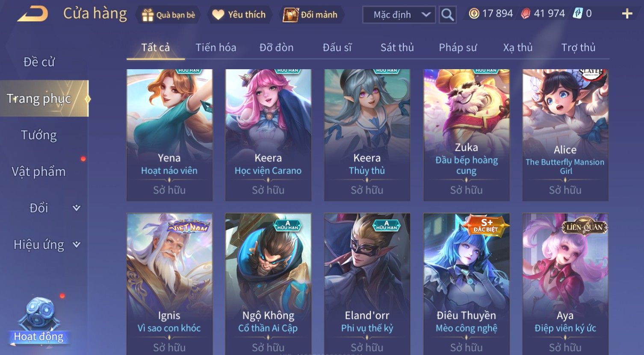This screenshot has width=644, height=355.
Task: Open the search magnifier icon
Action: (447, 15)
